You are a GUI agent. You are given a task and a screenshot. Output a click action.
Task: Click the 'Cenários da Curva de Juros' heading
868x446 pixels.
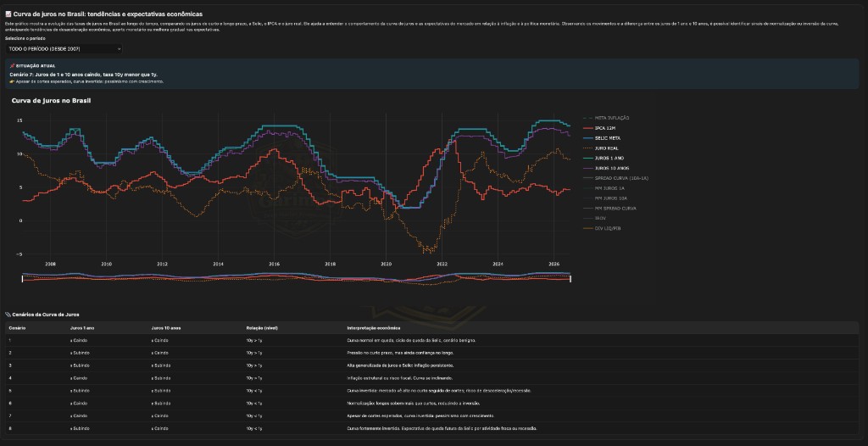click(45, 315)
